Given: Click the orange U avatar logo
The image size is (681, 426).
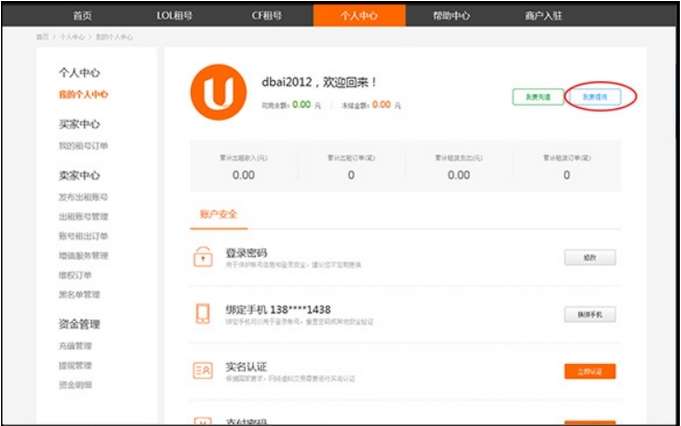Looking at the screenshot, I should [x=218, y=92].
